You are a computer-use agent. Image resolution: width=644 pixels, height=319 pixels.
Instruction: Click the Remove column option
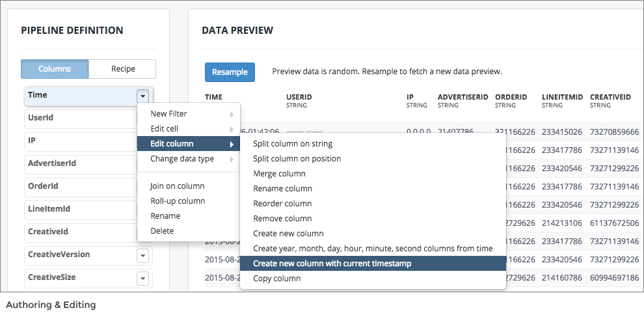pos(282,219)
